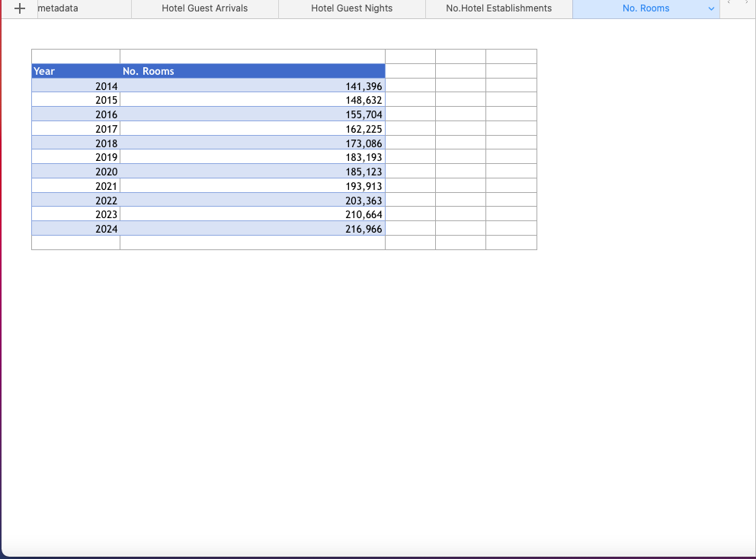
Task: Select the Year header cell
Action: pyautogui.click(x=75, y=71)
